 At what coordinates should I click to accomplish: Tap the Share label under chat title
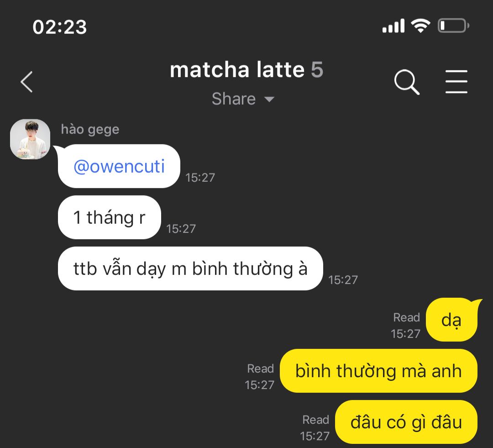click(x=234, y=99)
